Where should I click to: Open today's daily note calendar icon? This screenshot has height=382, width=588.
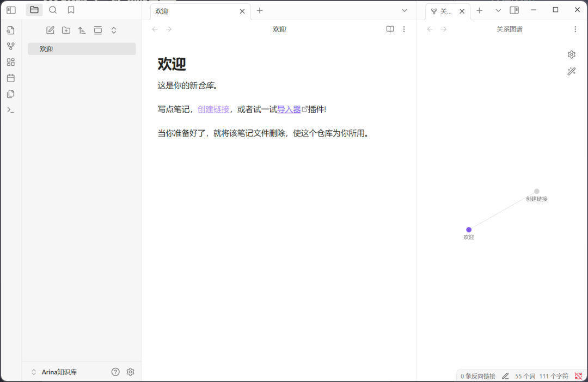[11, 78]
